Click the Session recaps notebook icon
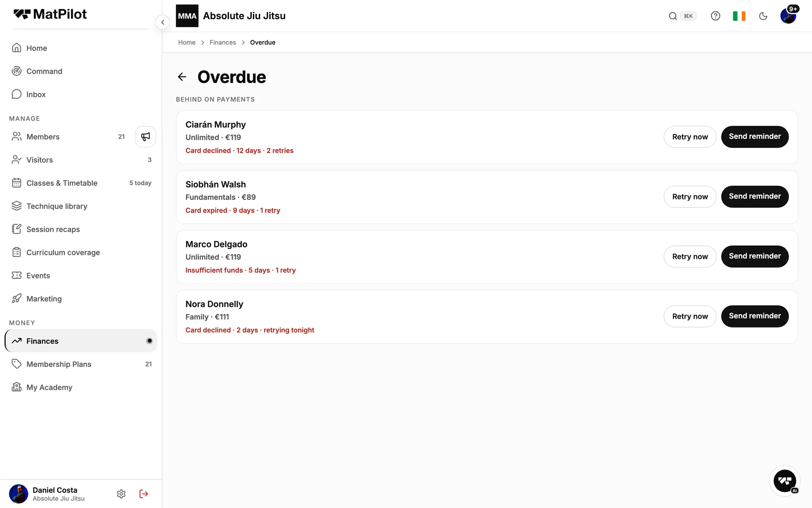The width and height of the screenshot is (812, 508). click(x=17, y=229)
